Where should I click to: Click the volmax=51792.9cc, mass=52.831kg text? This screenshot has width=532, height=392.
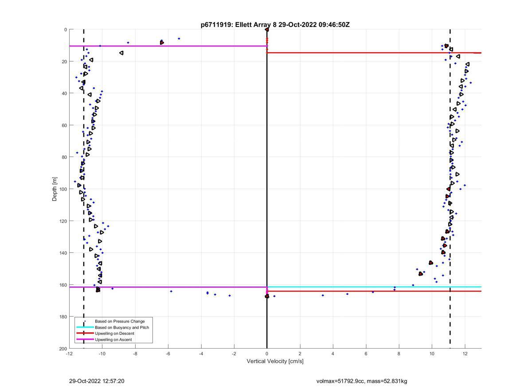(361, 381)
